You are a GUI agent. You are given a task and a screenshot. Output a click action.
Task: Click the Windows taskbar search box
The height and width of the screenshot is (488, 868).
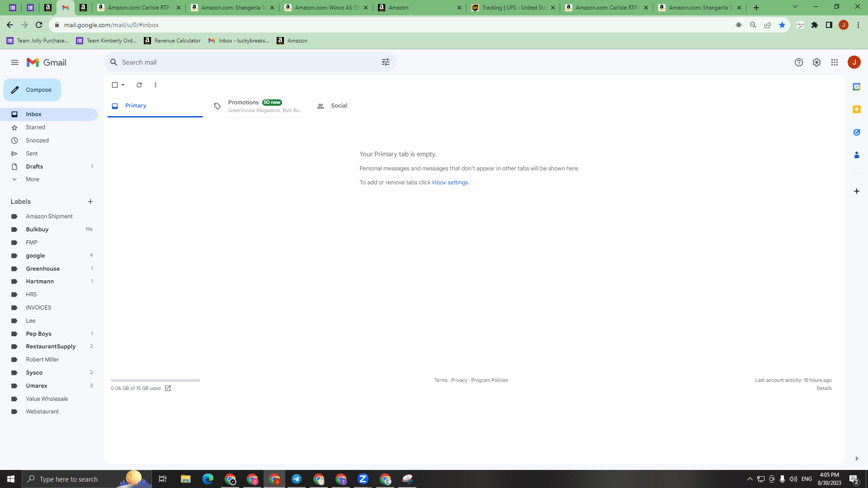click(x=87, y=479)
